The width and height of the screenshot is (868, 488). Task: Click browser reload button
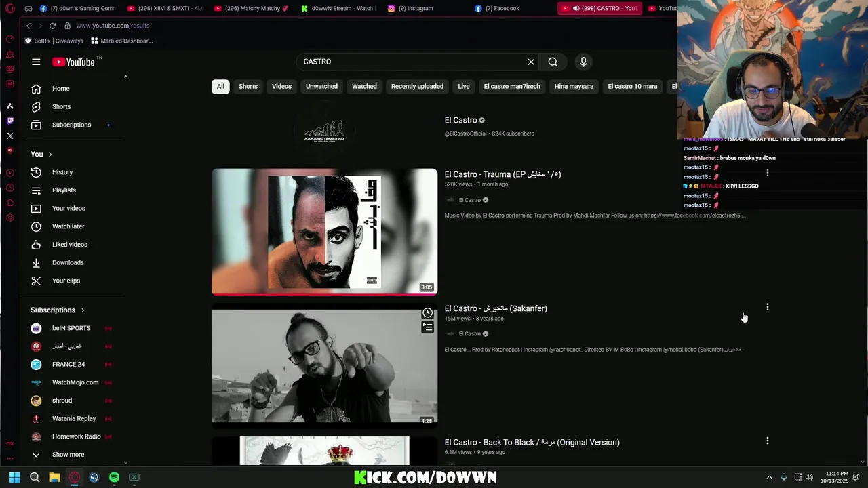coord(52,26)
